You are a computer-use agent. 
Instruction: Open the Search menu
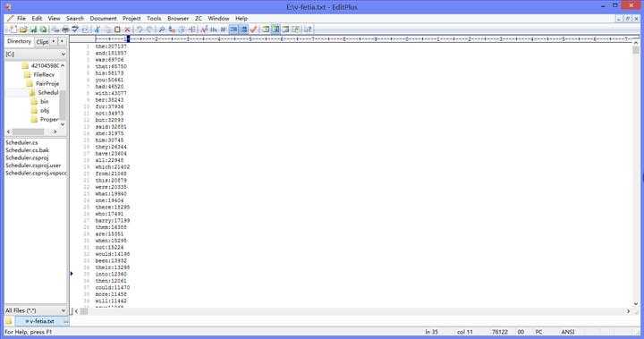(75, 19)
